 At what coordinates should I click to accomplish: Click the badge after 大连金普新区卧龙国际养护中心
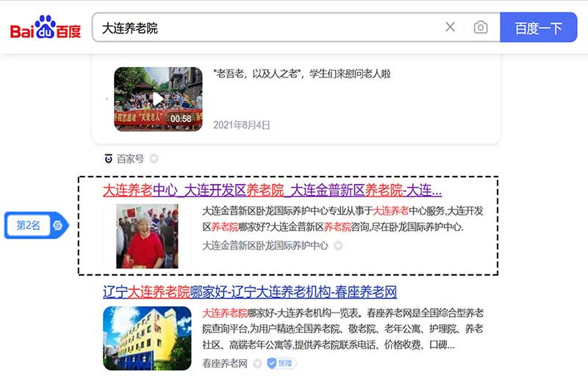tap(338, 246)
